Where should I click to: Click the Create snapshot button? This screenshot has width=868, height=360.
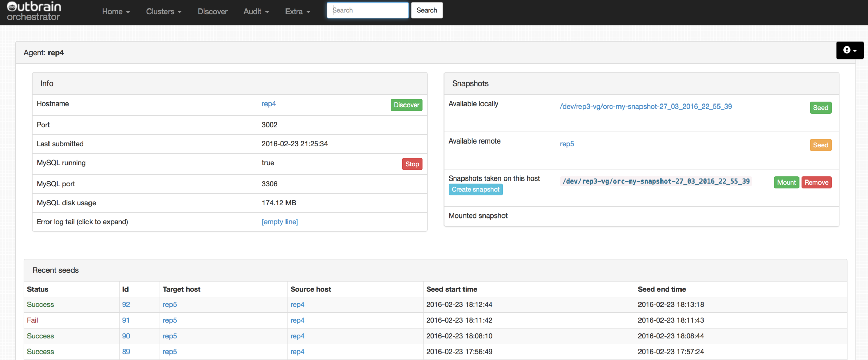[475, 189]
